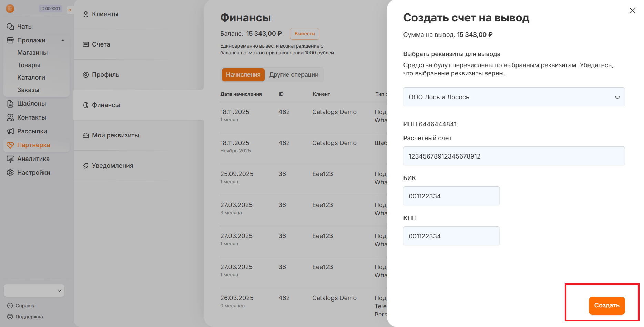The image size is (644, 327).
Task: Click the Продажи store icon
Action: [x=10, y=40]
